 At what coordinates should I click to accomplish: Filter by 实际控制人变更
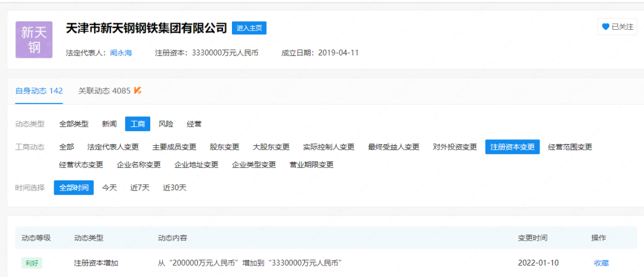point(329,147)
